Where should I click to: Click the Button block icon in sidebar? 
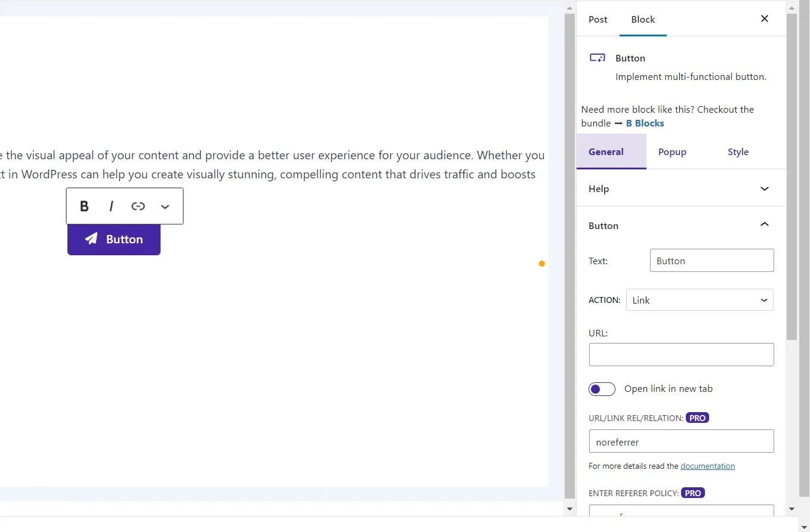598,58
